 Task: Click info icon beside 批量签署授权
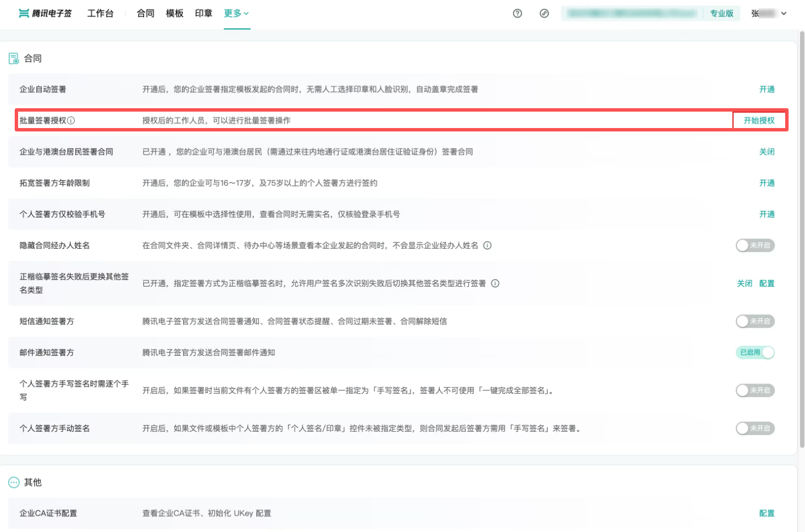71,121
